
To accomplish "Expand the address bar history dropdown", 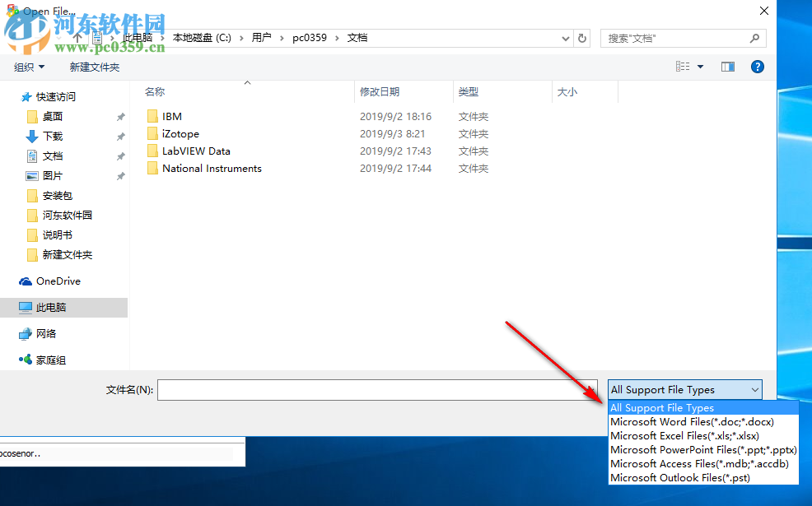I will point(565,38).
